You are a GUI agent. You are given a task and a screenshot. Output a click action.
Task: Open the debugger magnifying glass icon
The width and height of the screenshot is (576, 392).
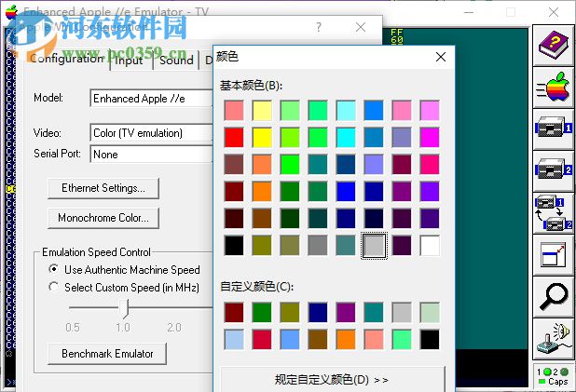click(x=554, y=297)
